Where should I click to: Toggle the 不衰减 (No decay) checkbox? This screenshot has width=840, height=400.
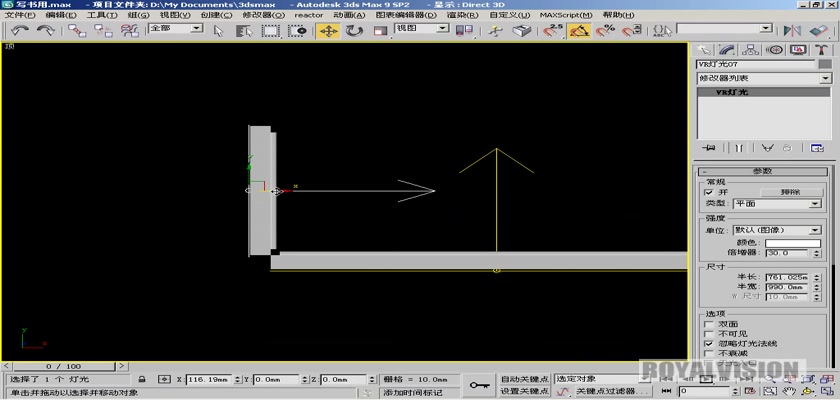click(709, 353)
